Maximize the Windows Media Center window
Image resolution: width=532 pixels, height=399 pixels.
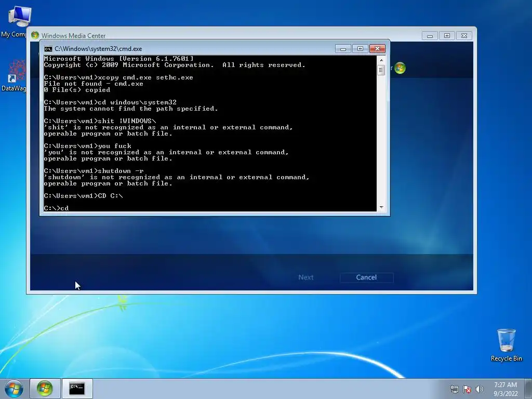click(x=447, y=36)
